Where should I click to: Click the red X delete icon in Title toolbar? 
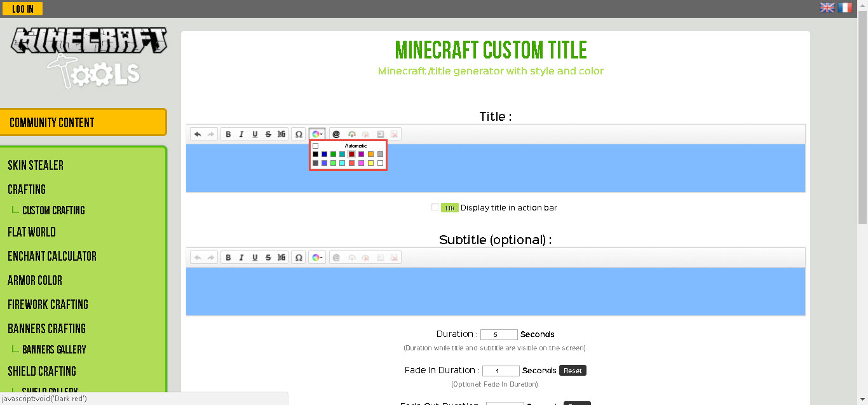click(394, 134)
